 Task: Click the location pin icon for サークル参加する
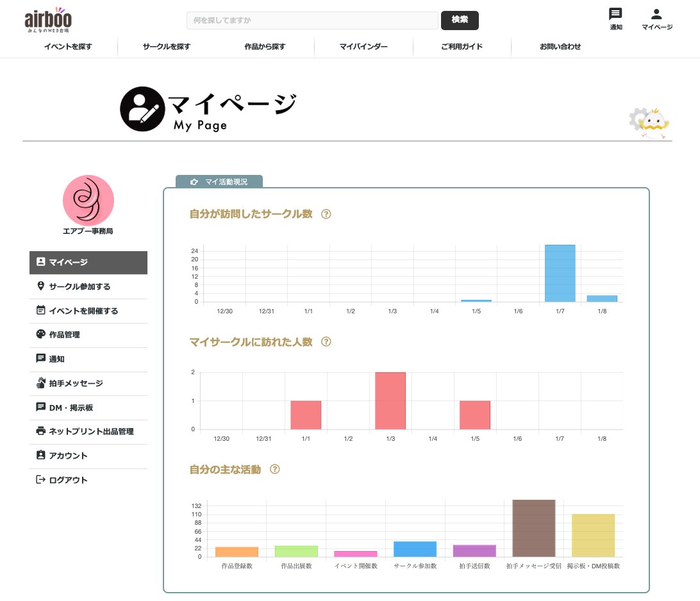coord(40,286)
